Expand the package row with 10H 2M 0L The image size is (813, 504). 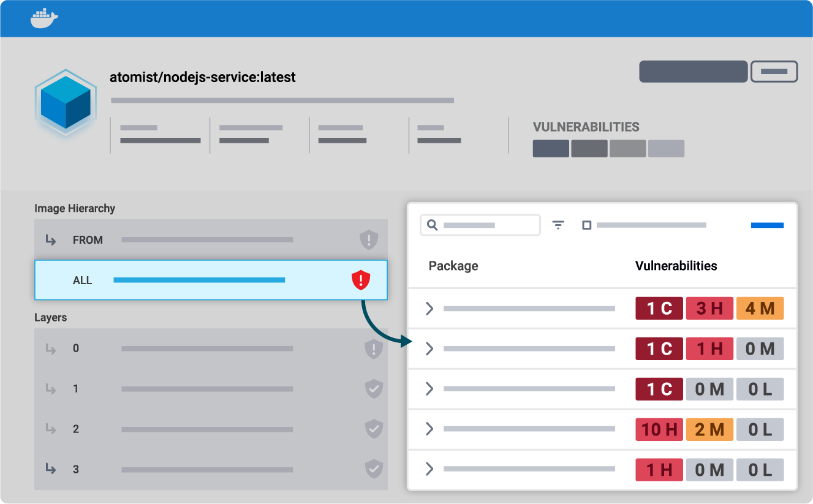429,429
